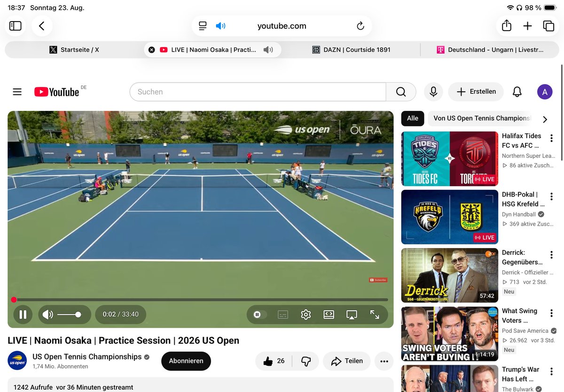
Task: Click the Subscribe watermark in video
Action: 378,280
